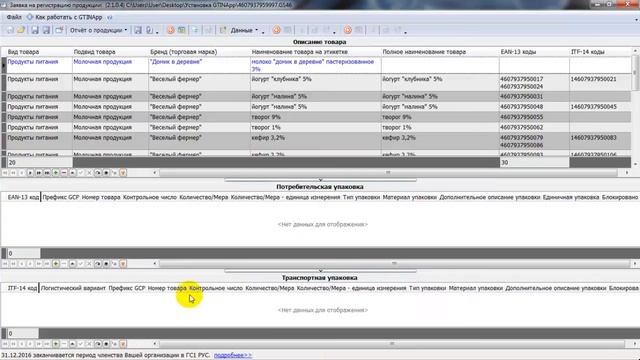Jump to last record in product description navigator
640x360 pixels.
click(x=47, y=173)
